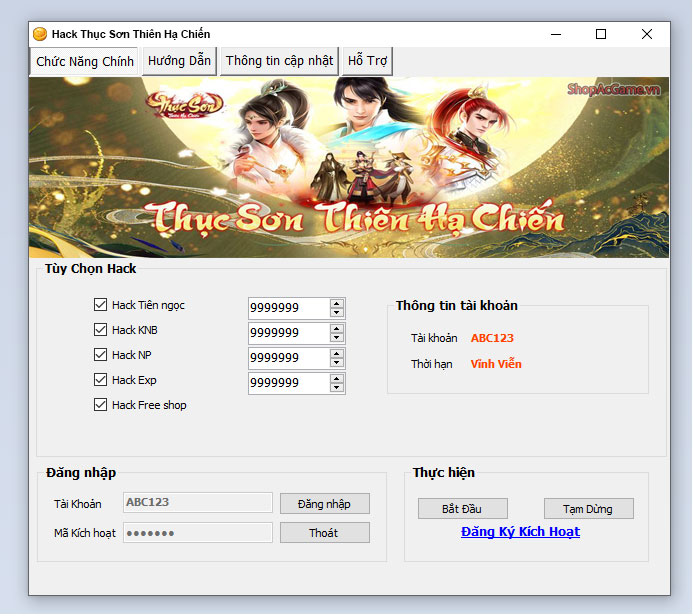
Task: Click the Tài Khoản input field
Action: [198, 502]
